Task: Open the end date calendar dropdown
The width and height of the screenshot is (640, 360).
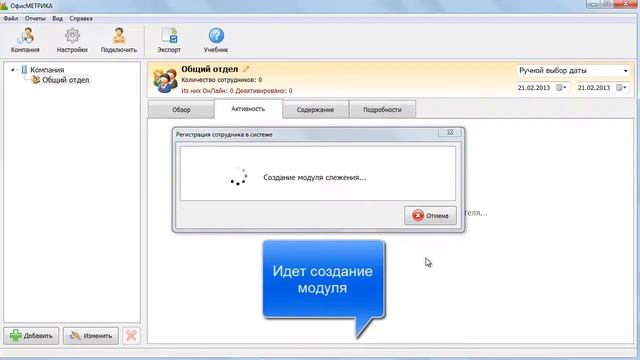Action: pos(622,87)
